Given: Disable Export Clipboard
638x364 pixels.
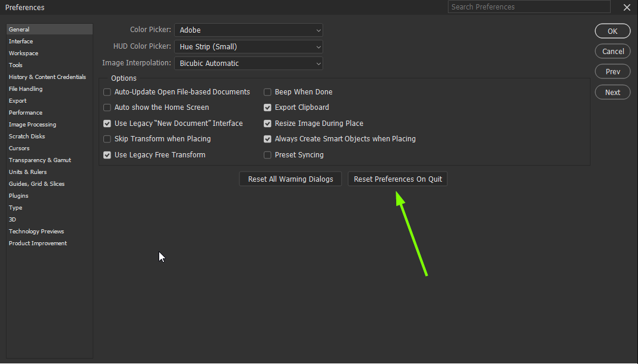Looking at the screenshot, I should point(267,107).
